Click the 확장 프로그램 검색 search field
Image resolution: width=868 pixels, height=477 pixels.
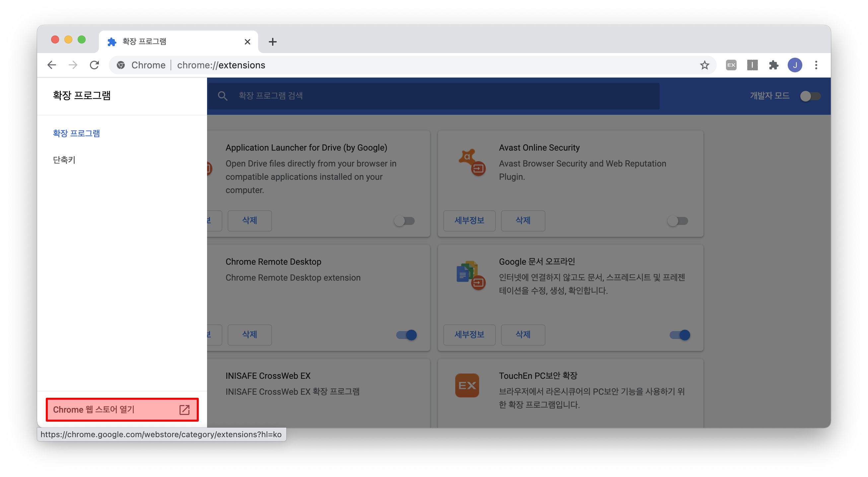click(x=434, y=96)
